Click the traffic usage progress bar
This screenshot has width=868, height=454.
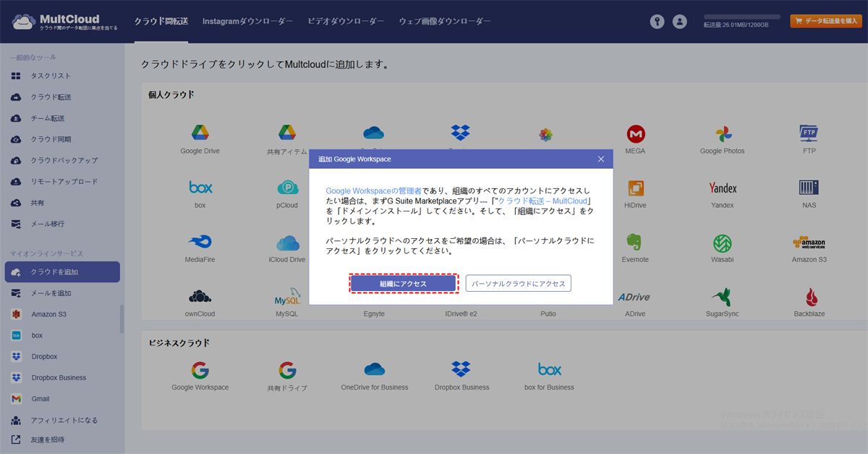tap(742, 17)
